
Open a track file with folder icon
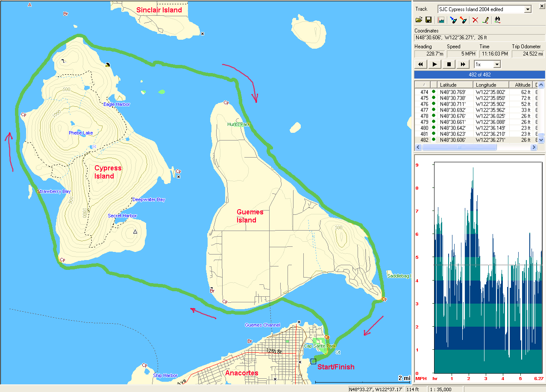point(419,20)
